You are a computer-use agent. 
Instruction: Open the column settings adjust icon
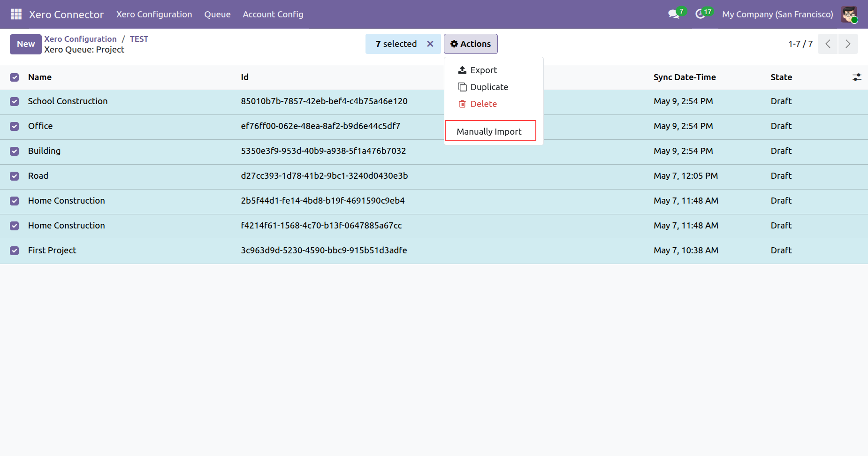point(857,77)
